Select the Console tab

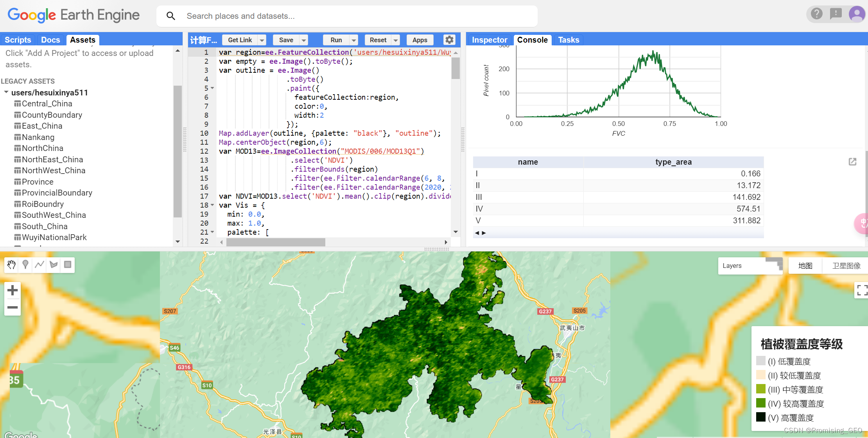[531, 39]
